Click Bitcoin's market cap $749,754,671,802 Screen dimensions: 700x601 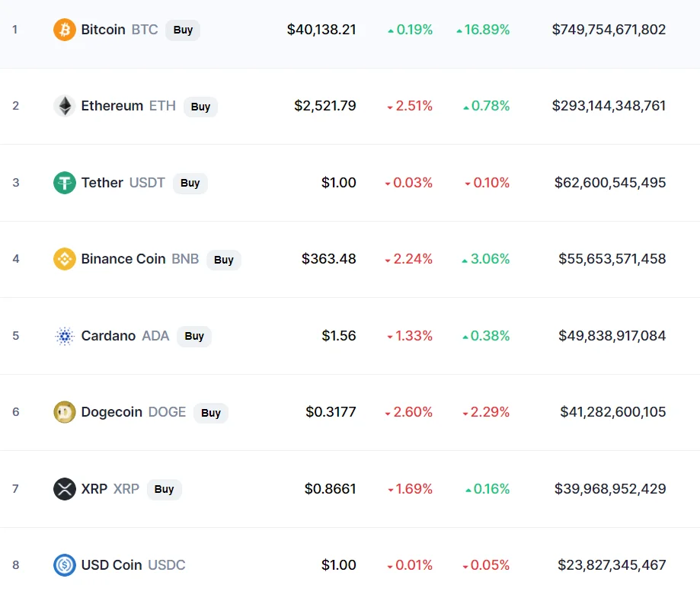click(609, 30)
